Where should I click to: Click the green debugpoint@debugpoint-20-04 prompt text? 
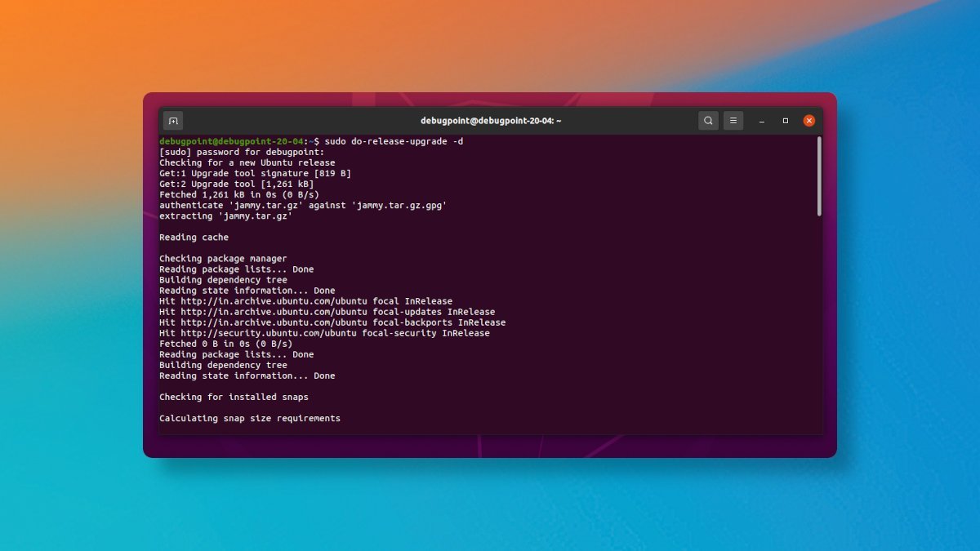[231, 141]
